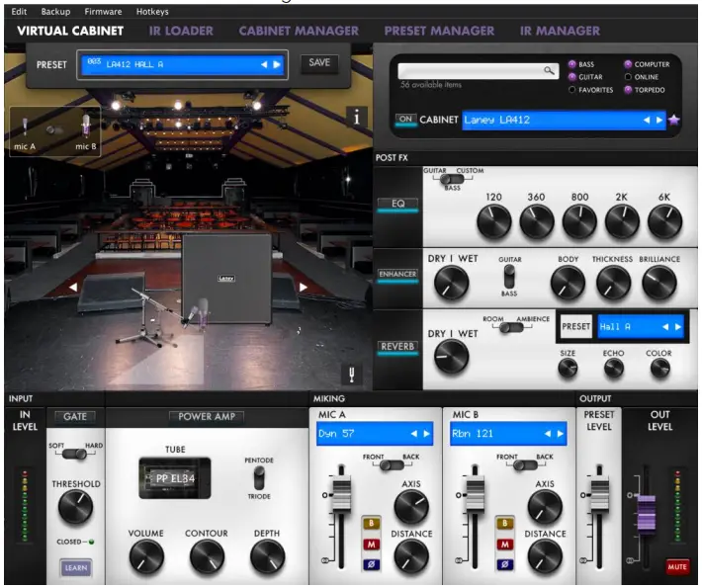Click the SAVE preset button

pos(319,62)
